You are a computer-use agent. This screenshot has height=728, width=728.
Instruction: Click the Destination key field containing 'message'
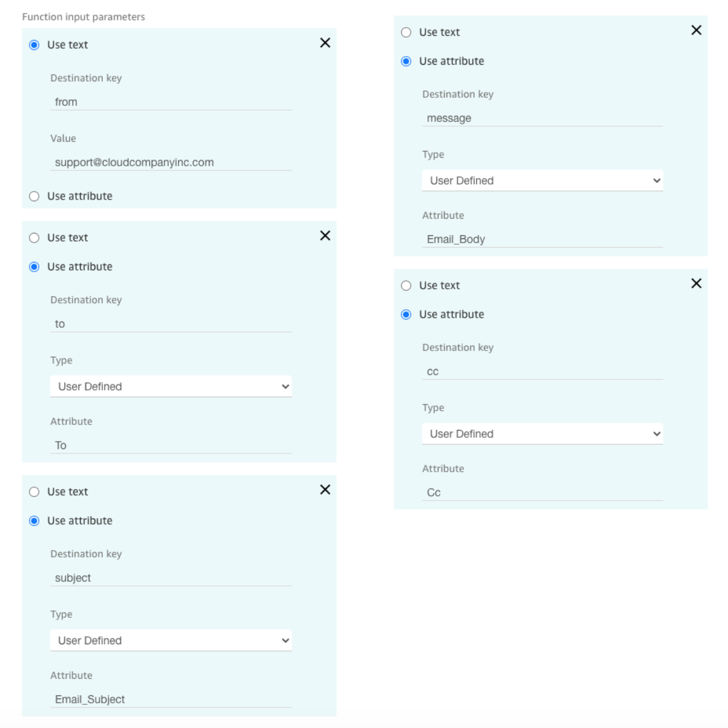[x=542, y=118]
